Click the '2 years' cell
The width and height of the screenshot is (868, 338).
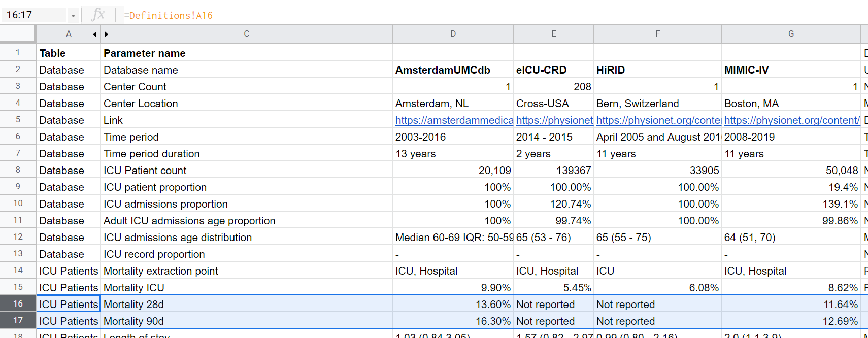tap(553, 153)
